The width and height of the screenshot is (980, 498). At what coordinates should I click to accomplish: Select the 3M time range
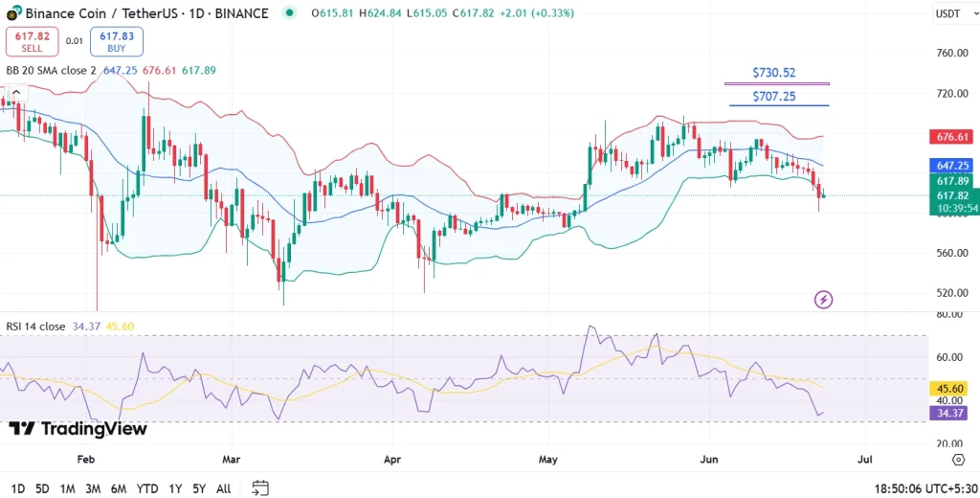[x=93, y=488]
